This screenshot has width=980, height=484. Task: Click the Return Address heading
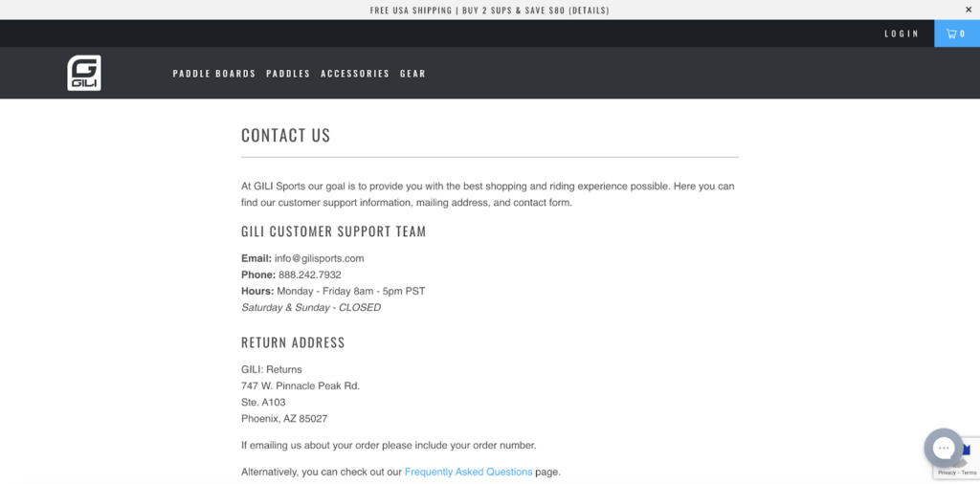coord(293,342)
